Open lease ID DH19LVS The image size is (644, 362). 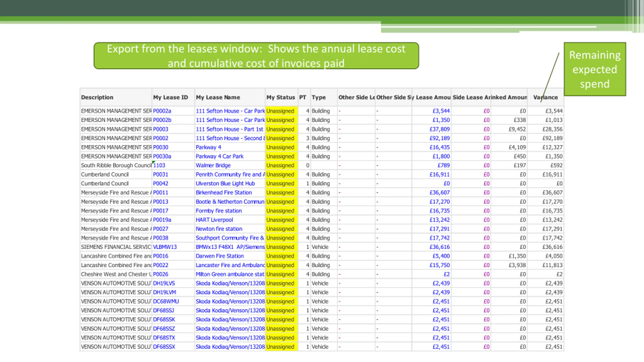[x=164, y=283]
